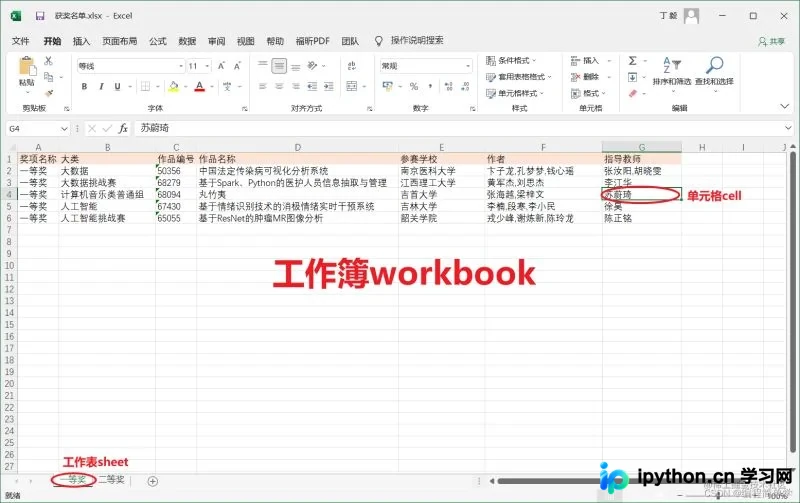Open 排序和筛选 sort and filter
800x503 pixels.
pyautogui.click(x=672, y=72)
